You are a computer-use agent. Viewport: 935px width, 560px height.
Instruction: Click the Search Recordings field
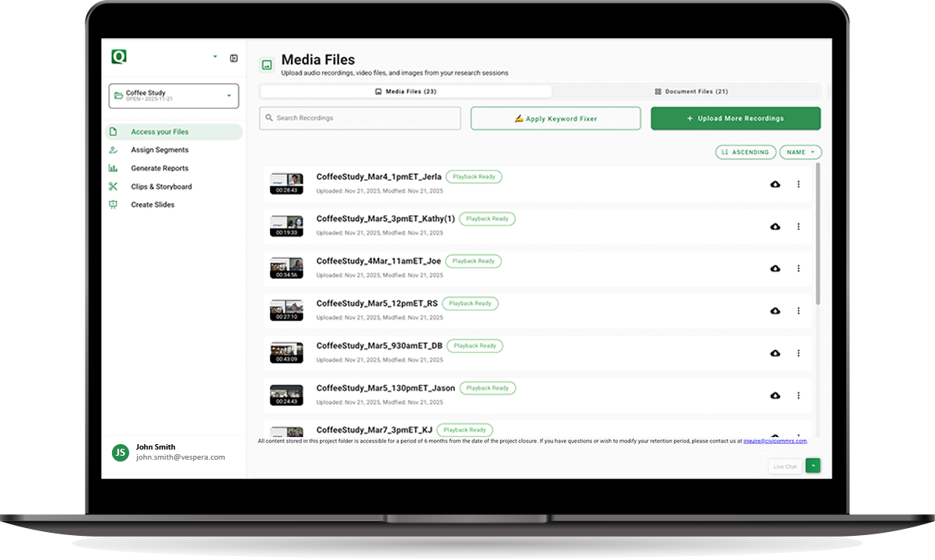360,118
